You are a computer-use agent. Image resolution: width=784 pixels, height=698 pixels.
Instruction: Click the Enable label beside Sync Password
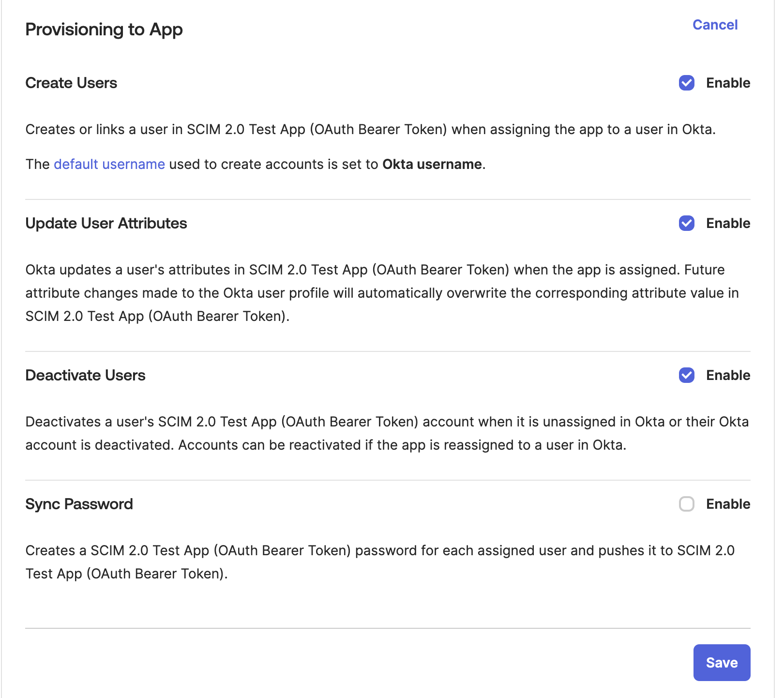tap(728, 504)
